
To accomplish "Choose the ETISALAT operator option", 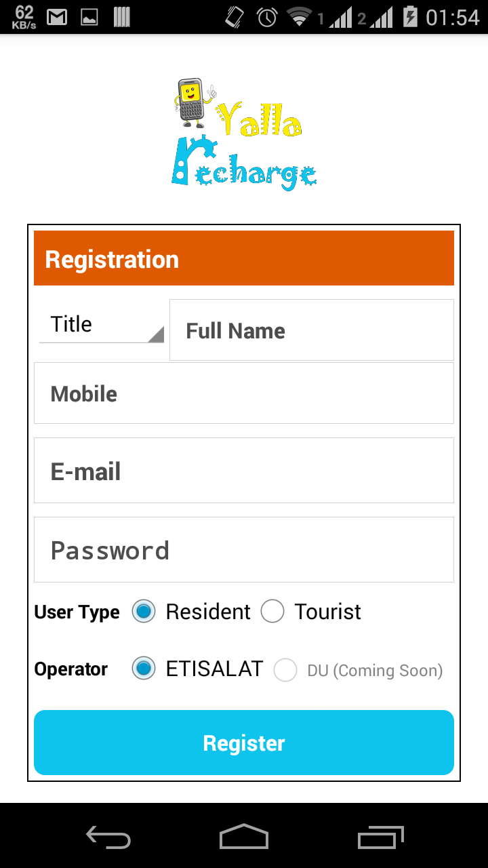I will tap(144, 669).
